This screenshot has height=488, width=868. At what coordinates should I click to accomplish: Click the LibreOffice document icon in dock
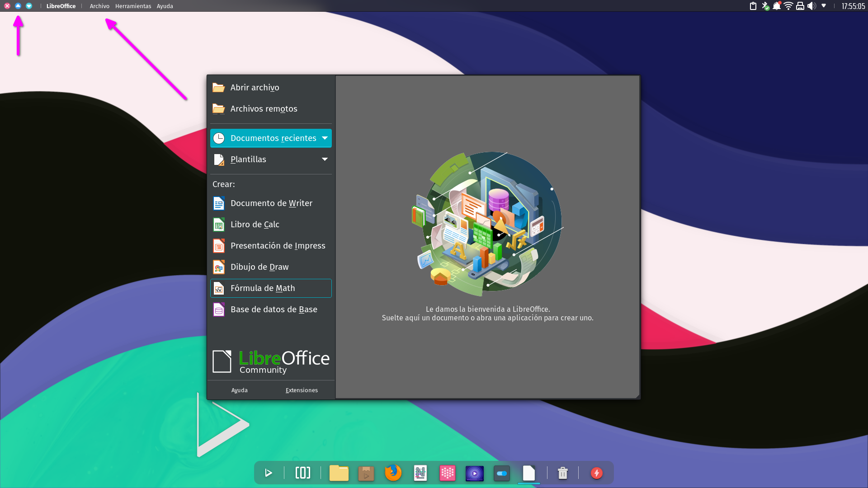coord(529,473)
